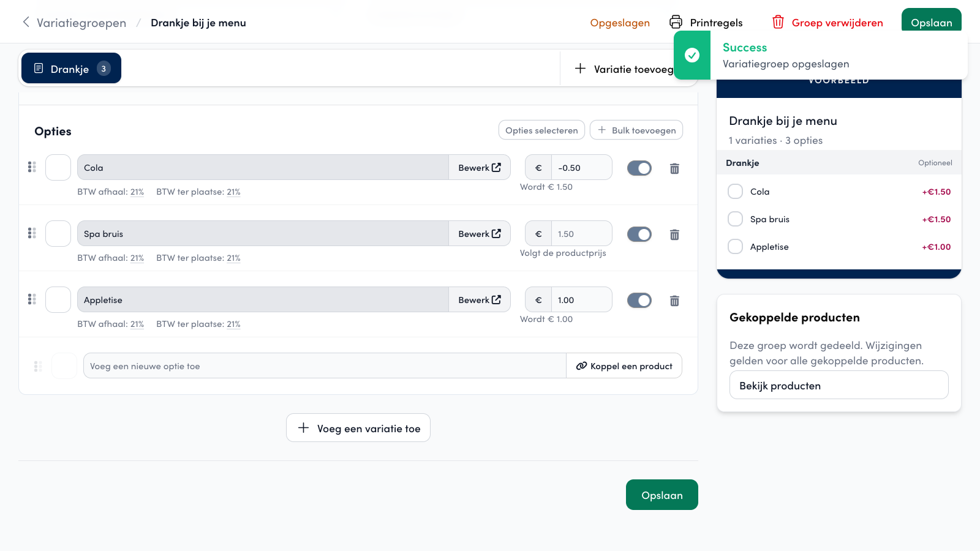Disable the Spa bruis option toggle
This screenshot has width=980, height=551.
pos(639,234)
